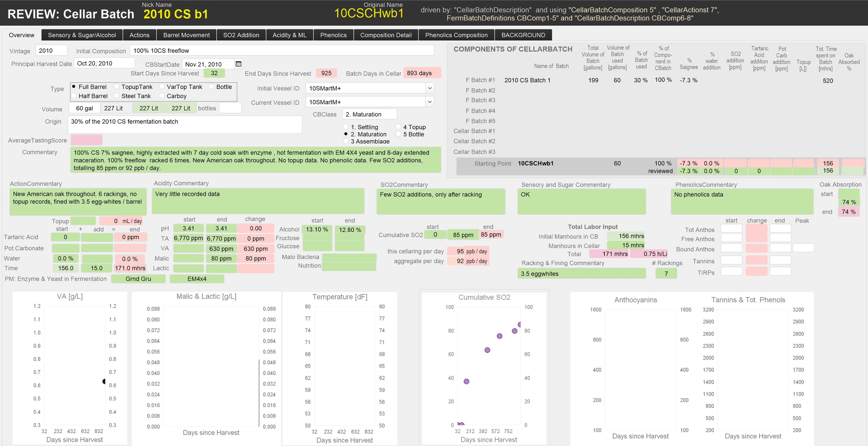This screenshot has height=446, width=868.
Task: Edit the Initial Composition field
Action: [x=282, y=50]
